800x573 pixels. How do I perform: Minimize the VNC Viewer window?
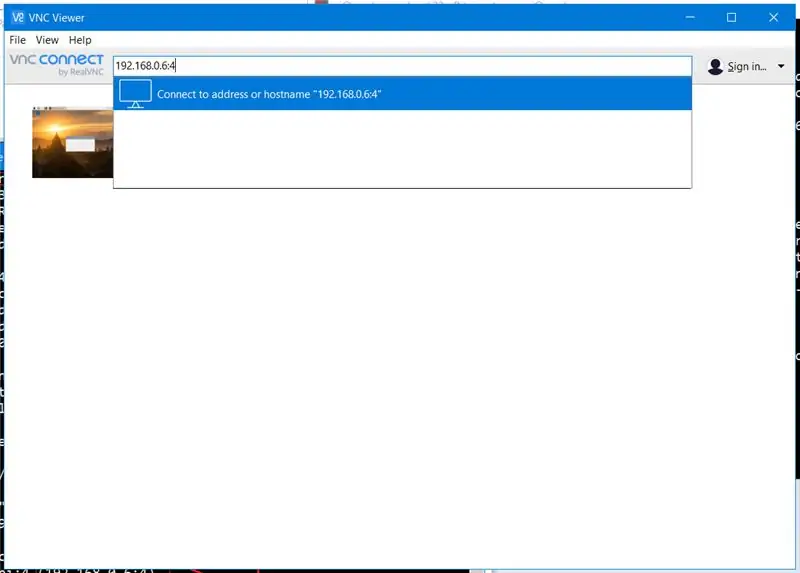click(690, 17)
